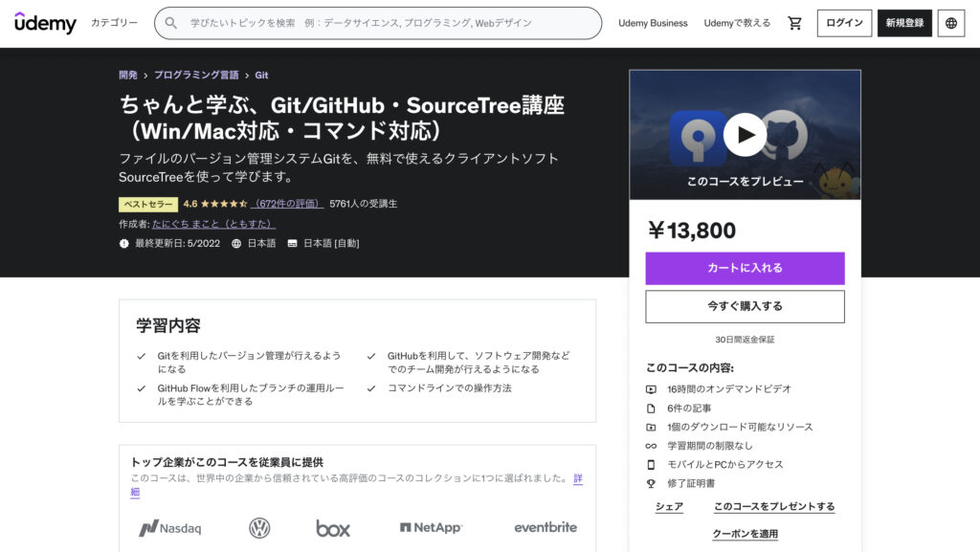The height and width of the screenshot is (552, 980).
Task: Click the globe icon beside 日本語
Action: (236, 244)
